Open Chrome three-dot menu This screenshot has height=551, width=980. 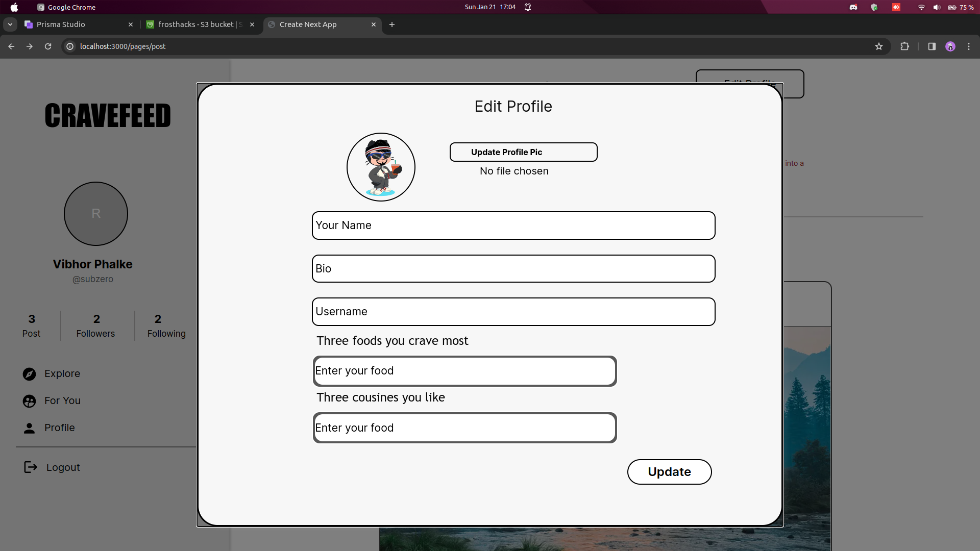click(969, 46)
